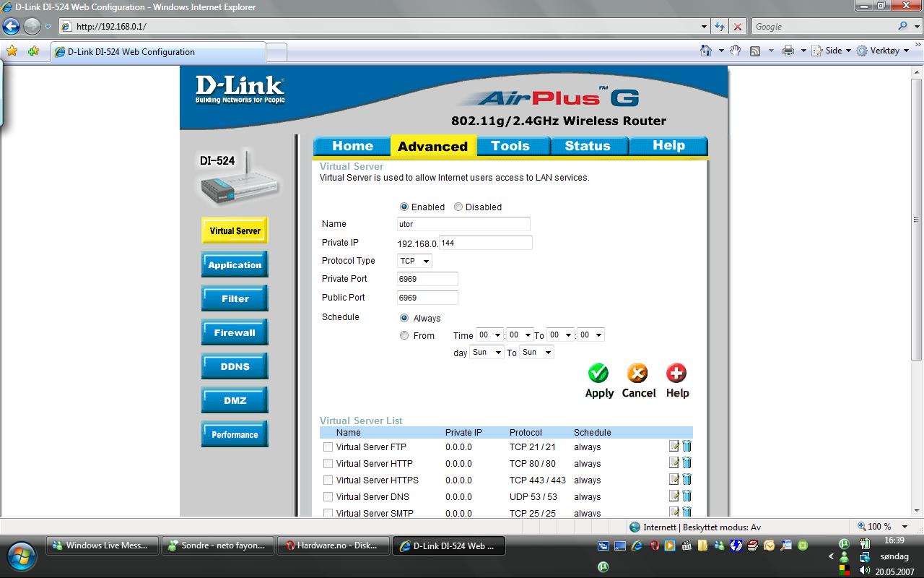
Task: Click the browser Back arrow button
Action: click(11, 27)
